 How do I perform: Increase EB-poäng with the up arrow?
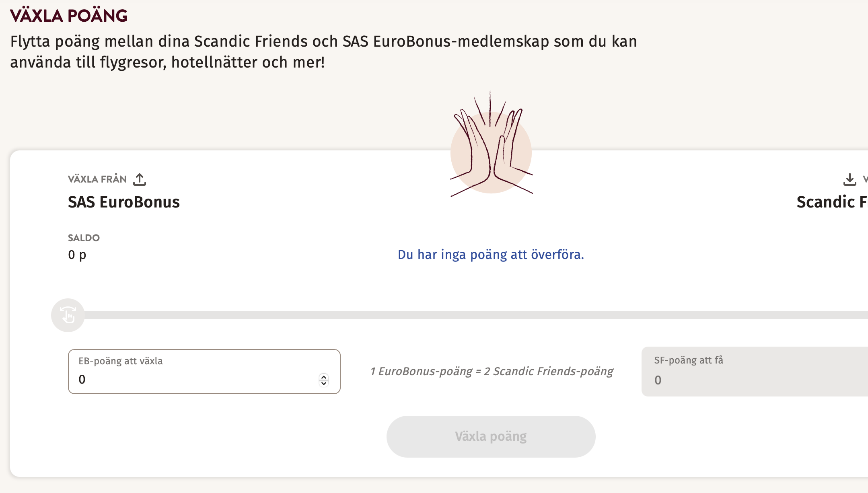tap(324, 376)
